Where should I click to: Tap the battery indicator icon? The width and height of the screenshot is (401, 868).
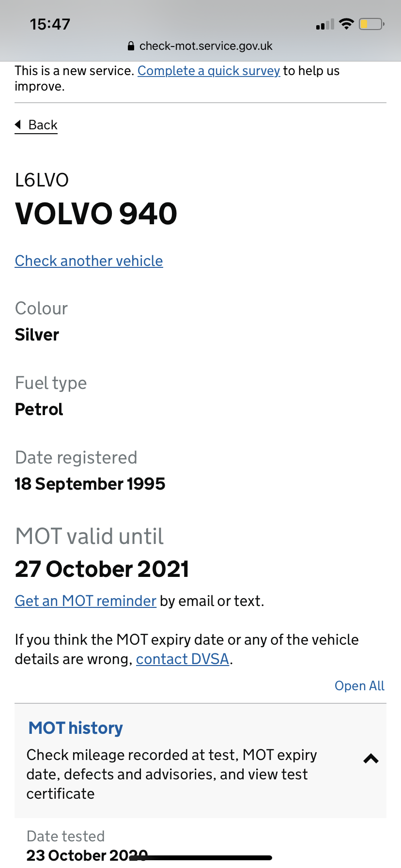371,24
